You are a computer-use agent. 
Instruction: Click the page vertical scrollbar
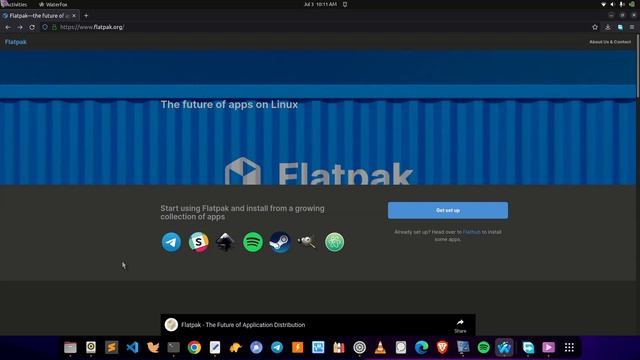(x=638, y=65)
